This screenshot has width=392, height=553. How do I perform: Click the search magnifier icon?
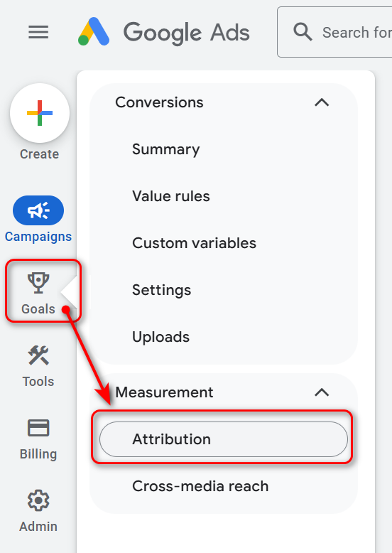coord(303,32)
